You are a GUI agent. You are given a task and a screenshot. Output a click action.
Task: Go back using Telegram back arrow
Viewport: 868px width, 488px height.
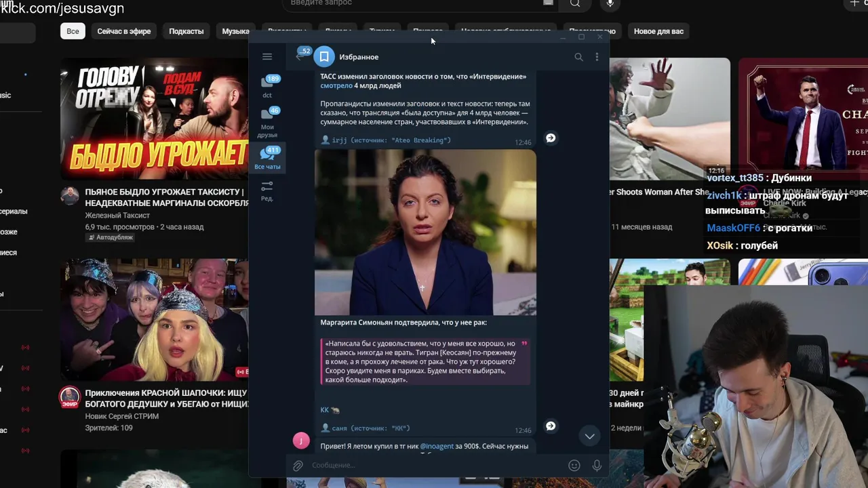300,57
